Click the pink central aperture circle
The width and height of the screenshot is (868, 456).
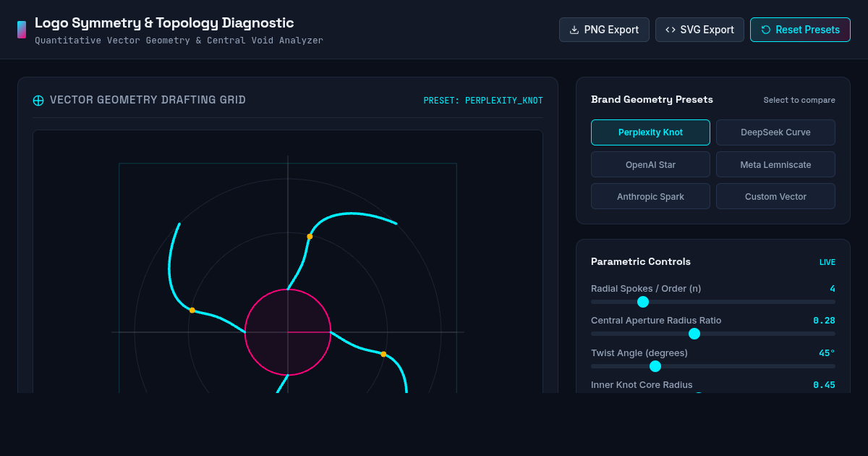(288, 332)
